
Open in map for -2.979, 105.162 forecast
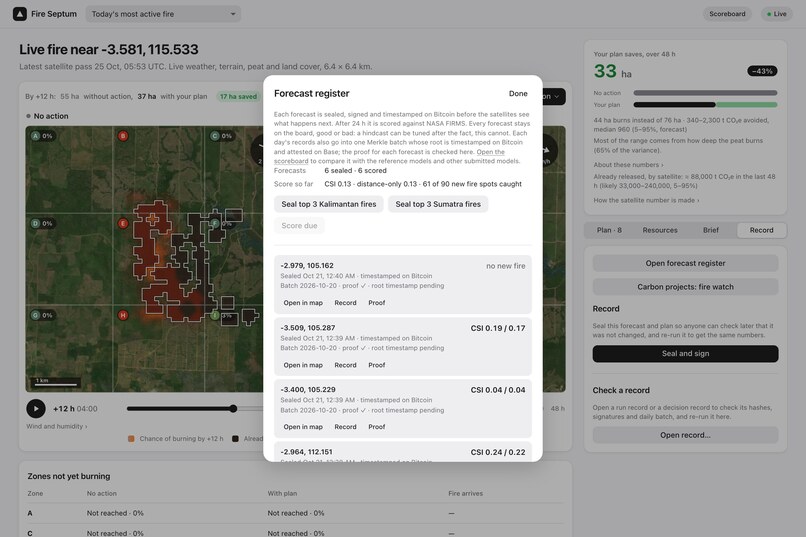coord(303,303)
